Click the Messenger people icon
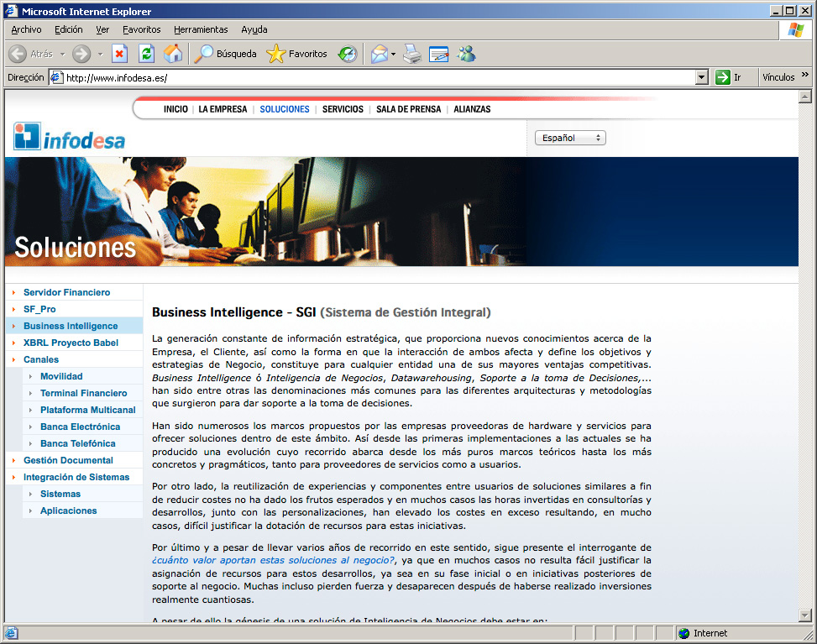The height and width of the screenshot is (644, 817). click(x=466, y=54)
